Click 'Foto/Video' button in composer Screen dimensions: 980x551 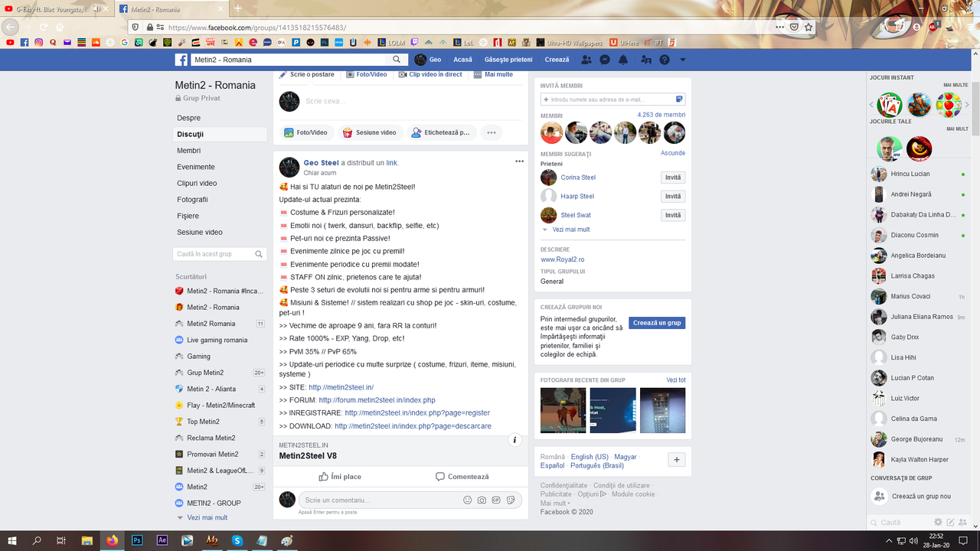coord(305,132)
